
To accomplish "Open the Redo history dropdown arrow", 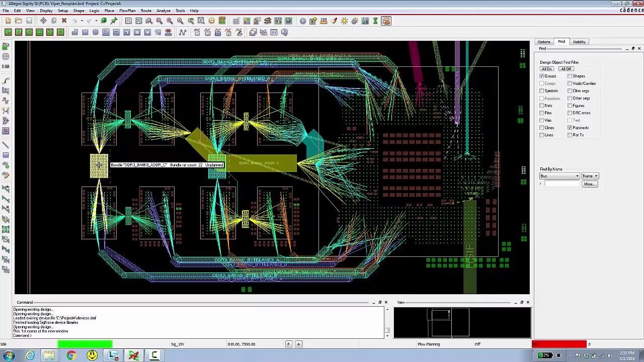I will tap(97, 21).
